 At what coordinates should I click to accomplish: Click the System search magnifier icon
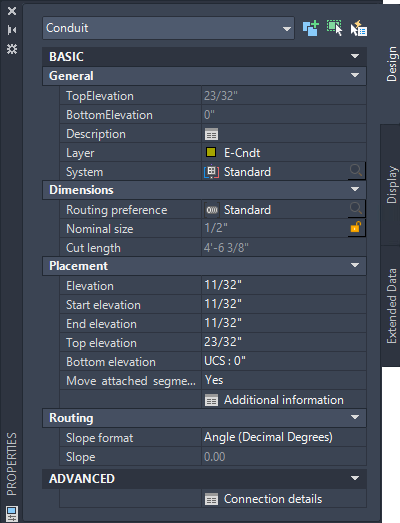(x=356, y=171)
